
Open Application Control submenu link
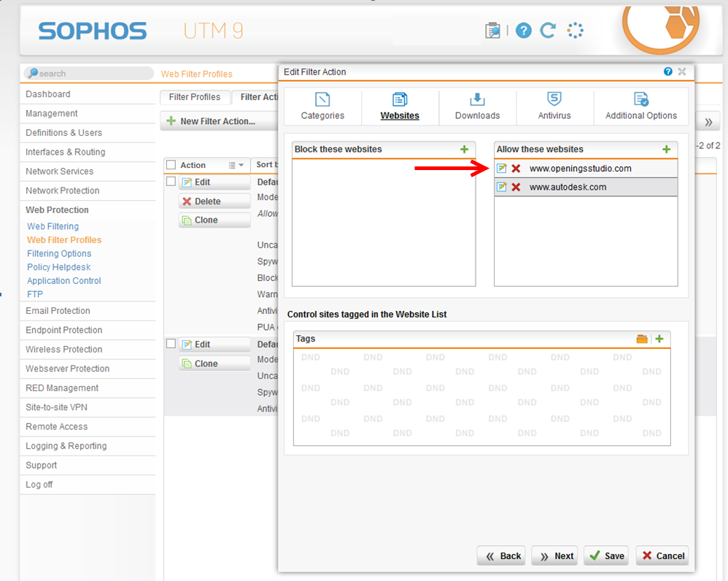63,280
